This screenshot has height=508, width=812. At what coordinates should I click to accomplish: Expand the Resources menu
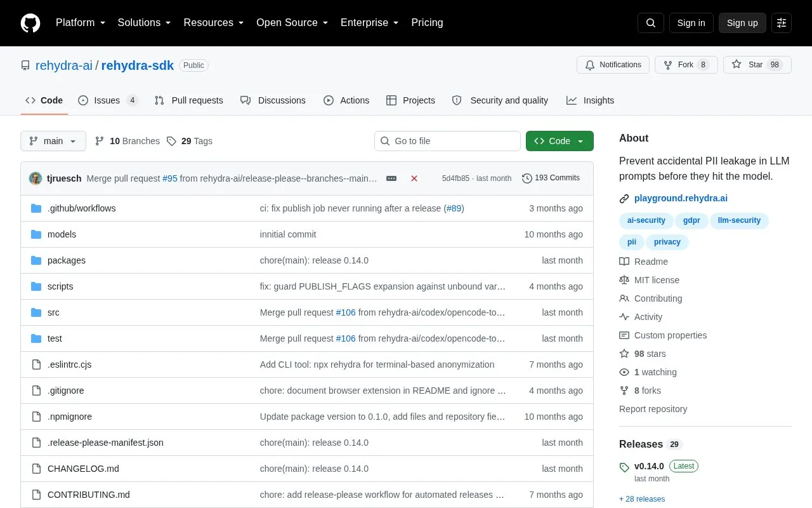tap(214, 23)
